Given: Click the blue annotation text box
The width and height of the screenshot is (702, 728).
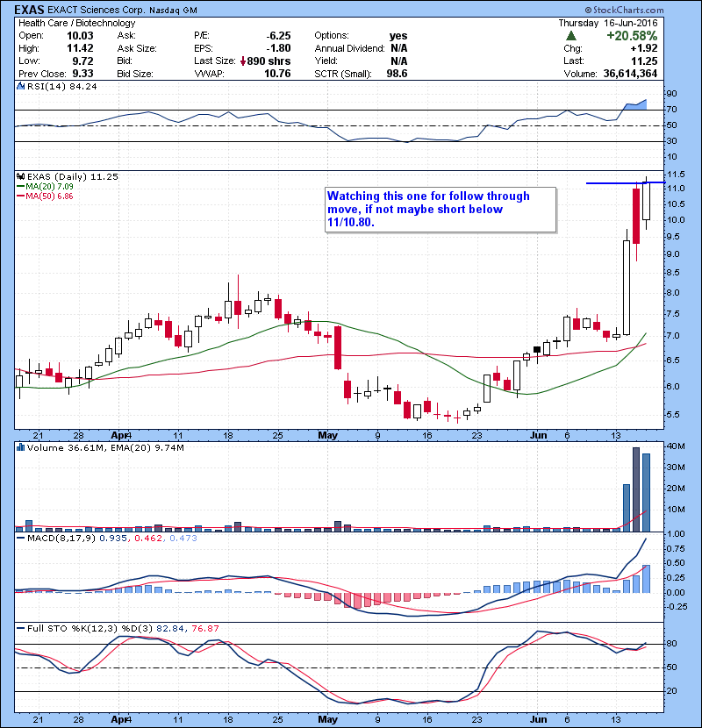Looking at the screenshot, I should [441, 210].
